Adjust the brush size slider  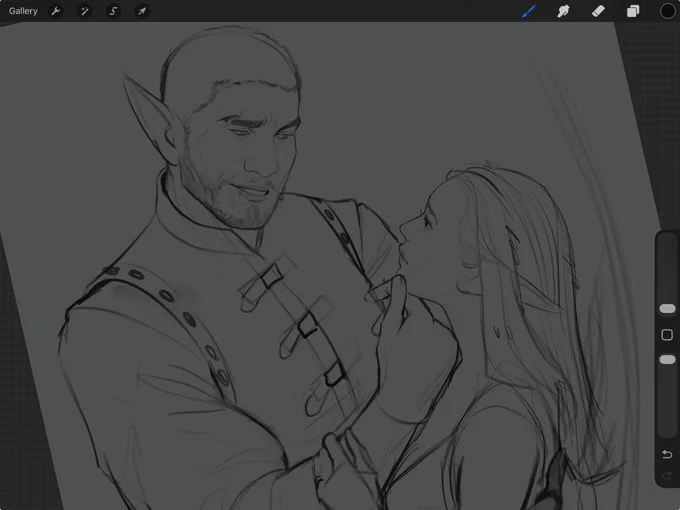tap(667, 308)
